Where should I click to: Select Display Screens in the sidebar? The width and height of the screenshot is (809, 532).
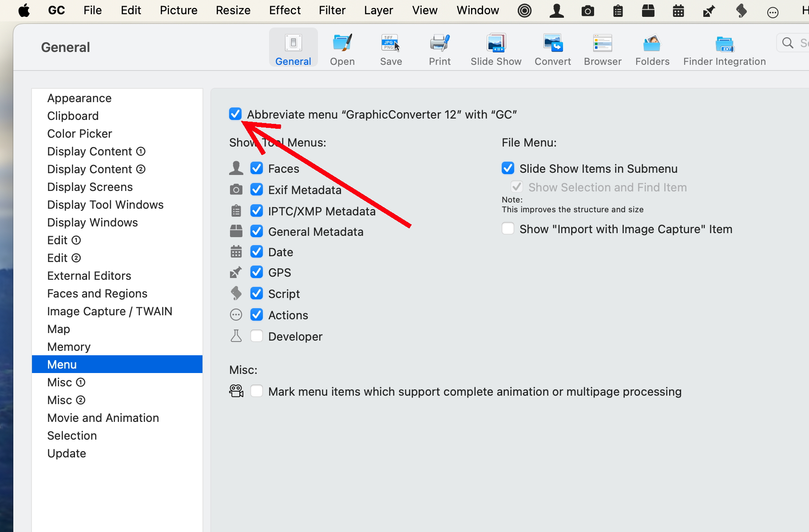tap(117, 187)
